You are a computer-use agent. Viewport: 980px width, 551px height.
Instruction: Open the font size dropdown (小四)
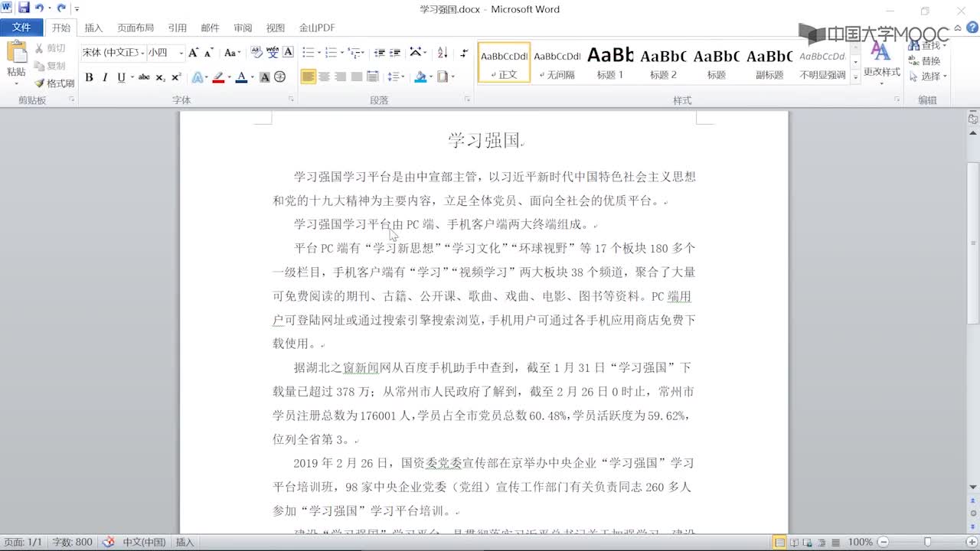181,53
